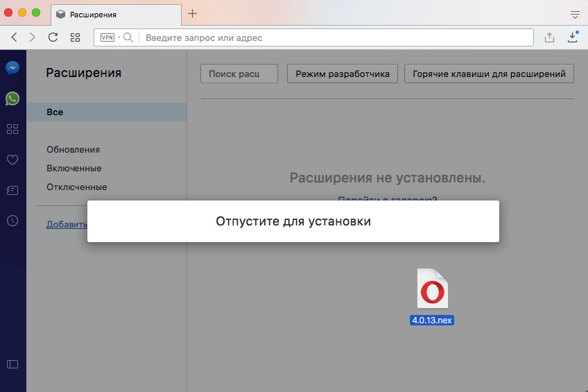Select the Отключенные filter in the sidebar
The image size is (588, 392).
pos(77,187)
